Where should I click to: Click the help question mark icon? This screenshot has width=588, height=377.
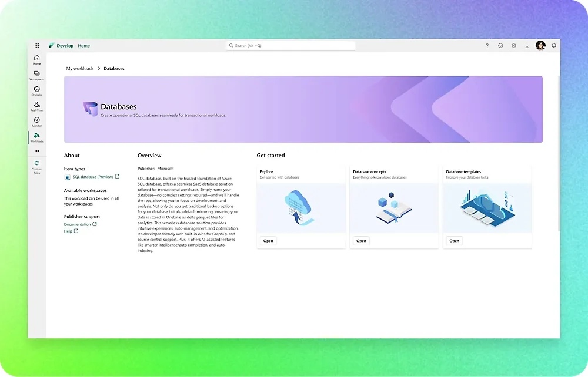click(x=487, y=45)
